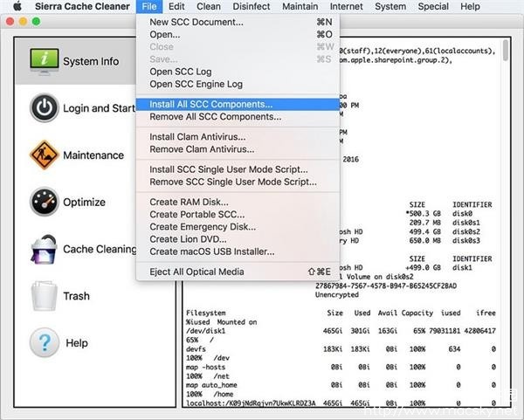Choose Create RAM Disk...
The width and height of the screenshot is (524, 420).
coord(238,202)
